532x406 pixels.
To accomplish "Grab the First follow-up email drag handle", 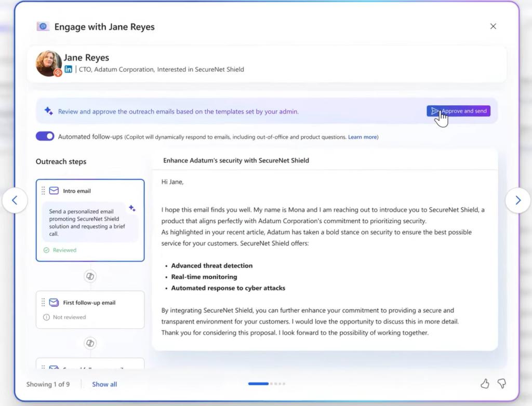I will click(43, 302).
